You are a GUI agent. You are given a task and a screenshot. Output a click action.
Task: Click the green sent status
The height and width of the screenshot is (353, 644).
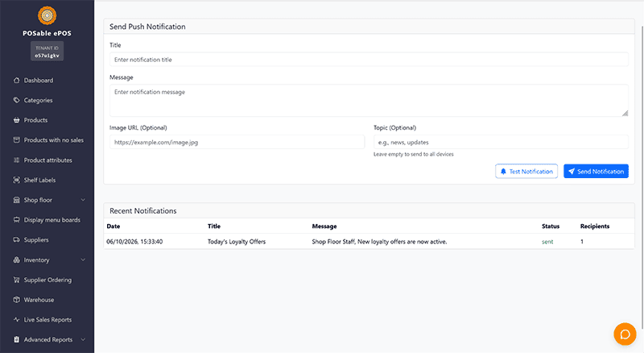click(547, 242)
